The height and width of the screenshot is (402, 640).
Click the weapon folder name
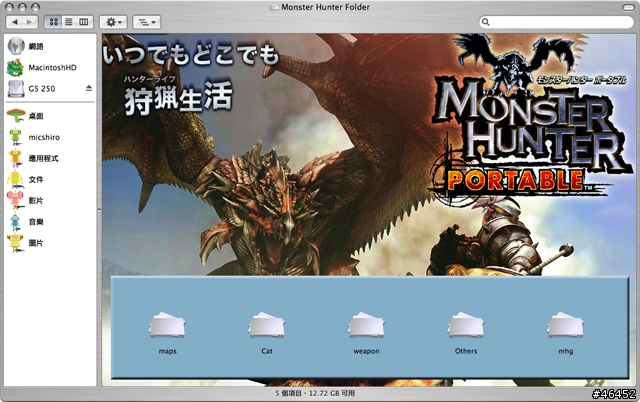[366, 351]
